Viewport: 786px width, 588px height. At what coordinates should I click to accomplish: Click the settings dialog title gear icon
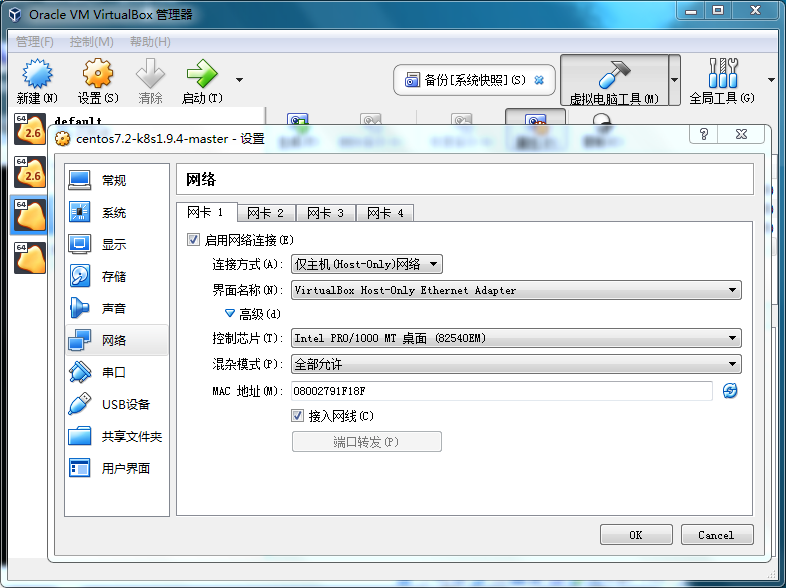(x=63, y=138)
